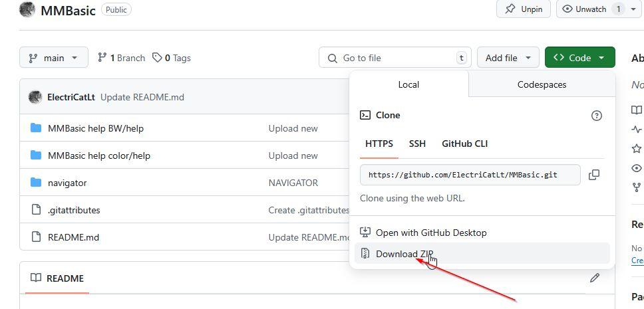
Task: Unpin the repository with Unpin button
Action: [x=524, y=9]
